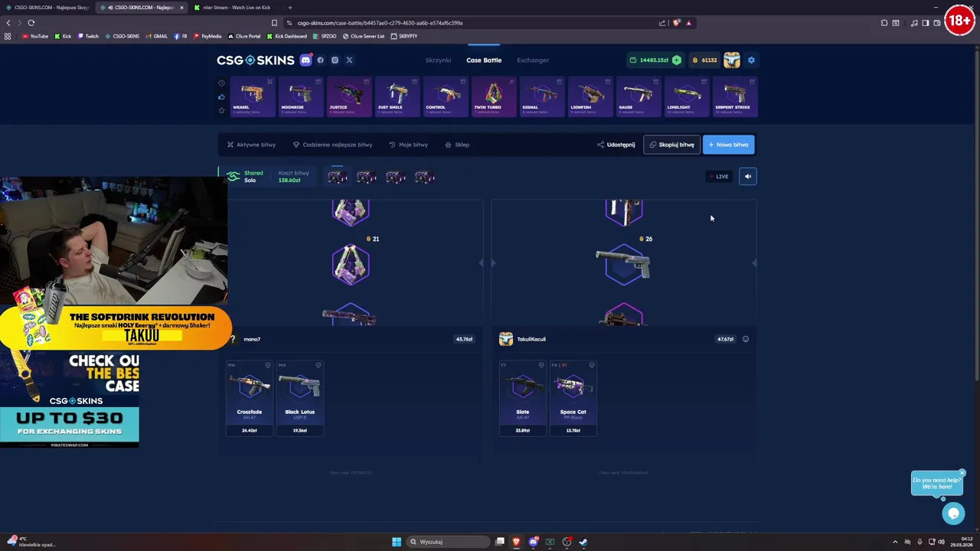
Task: Switch to the Exchanger tab
Action: (x=533, y=60)
